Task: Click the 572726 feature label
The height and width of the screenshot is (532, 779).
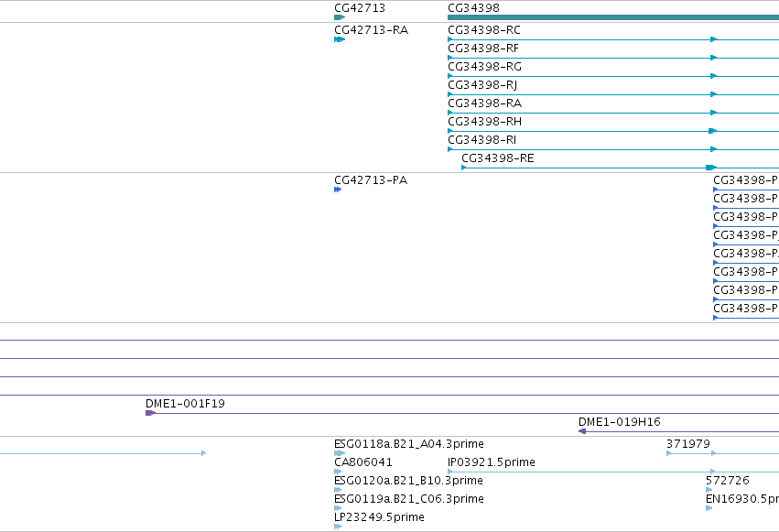Action: click(728, 481)
